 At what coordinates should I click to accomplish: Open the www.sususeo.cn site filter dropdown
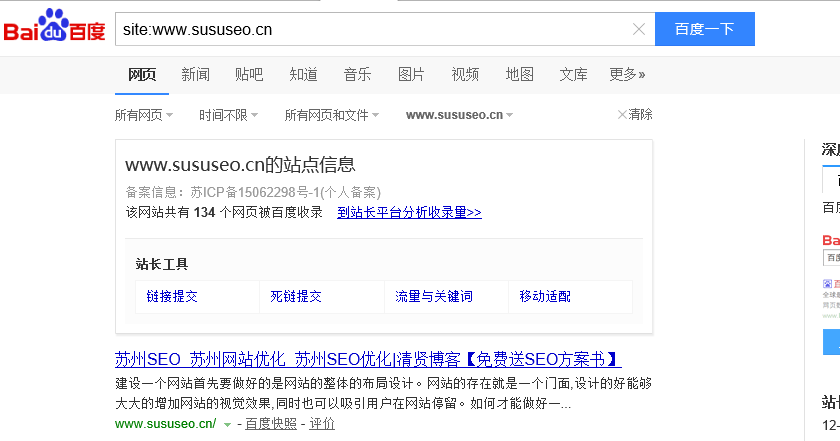tap(460, 115)
